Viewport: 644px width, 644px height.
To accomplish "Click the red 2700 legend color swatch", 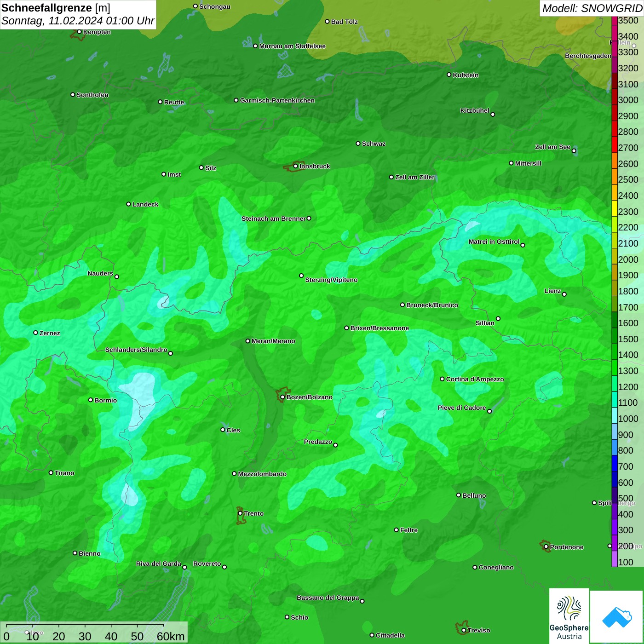I will click(x=615, y=144).
